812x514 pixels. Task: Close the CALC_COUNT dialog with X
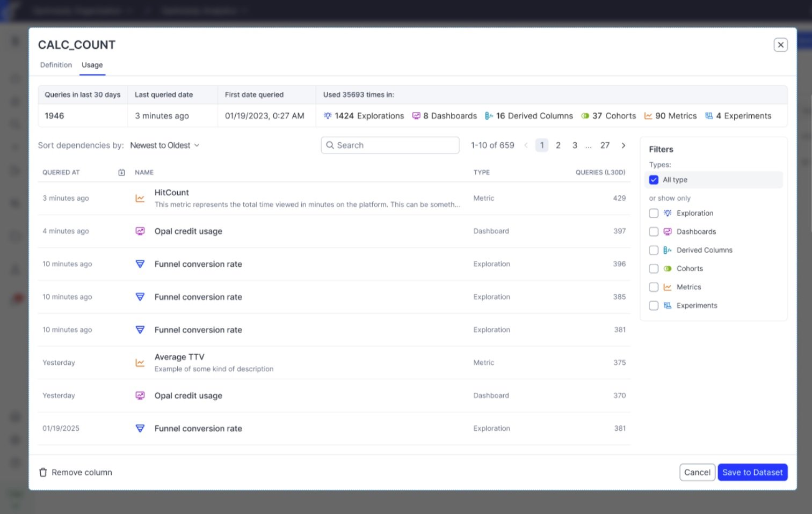point(780,45)
